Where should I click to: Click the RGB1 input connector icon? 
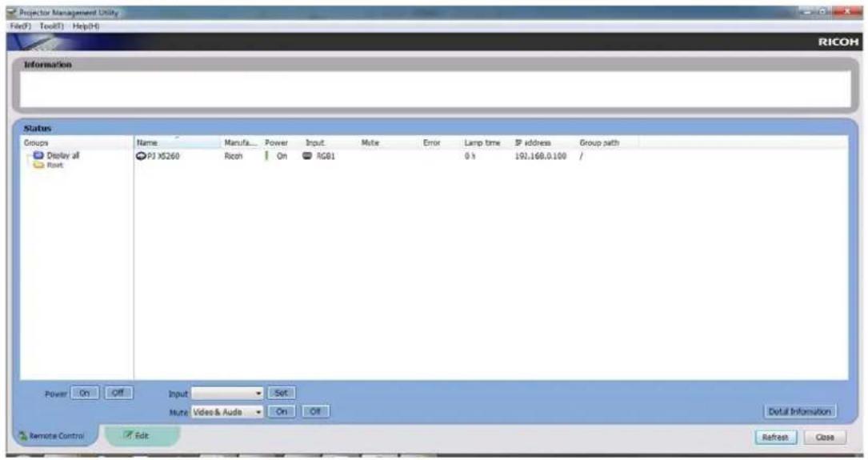click(x=307, y=156)
